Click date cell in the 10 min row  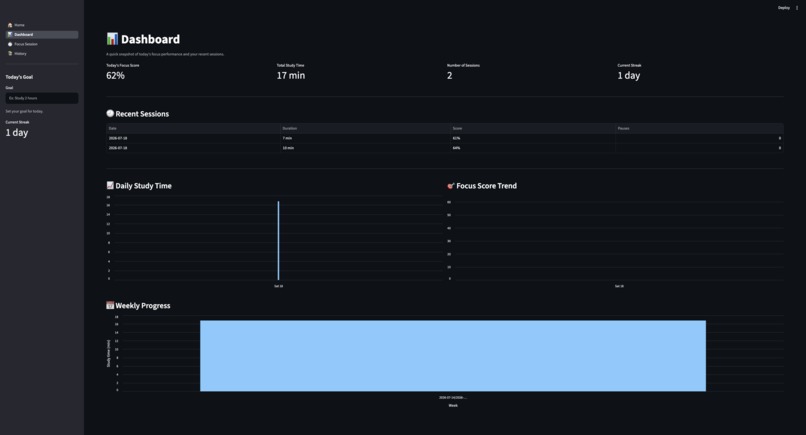point(193,148)
